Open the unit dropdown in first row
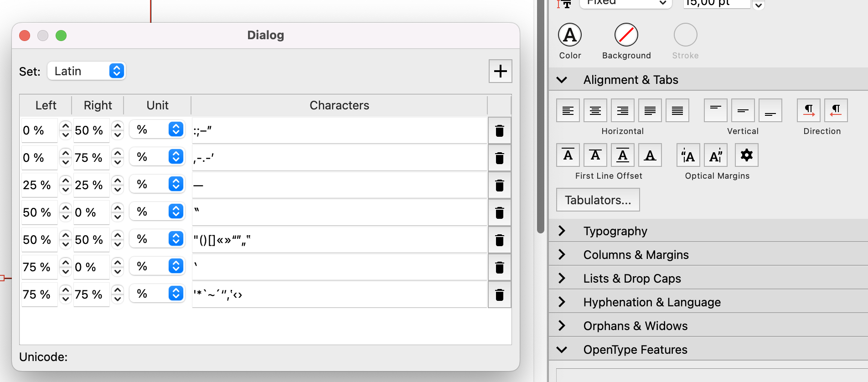This screenshot has height=382, width=868. pos(157,130)
